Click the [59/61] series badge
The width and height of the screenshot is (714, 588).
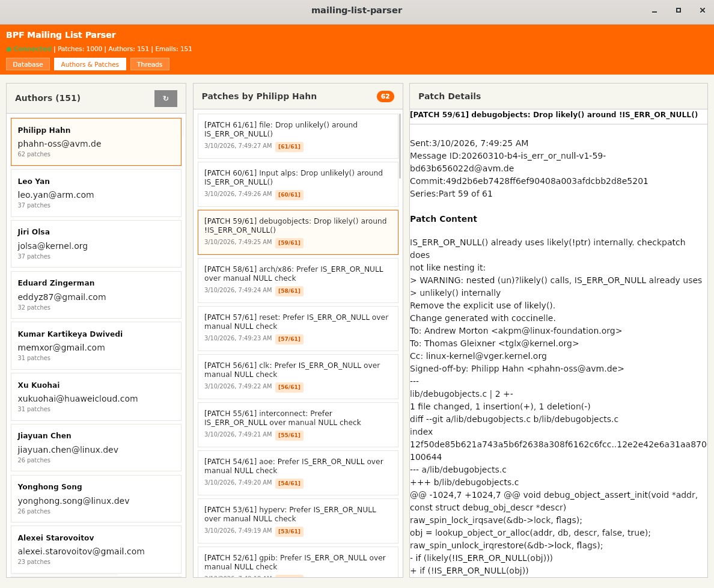point(289,243)
